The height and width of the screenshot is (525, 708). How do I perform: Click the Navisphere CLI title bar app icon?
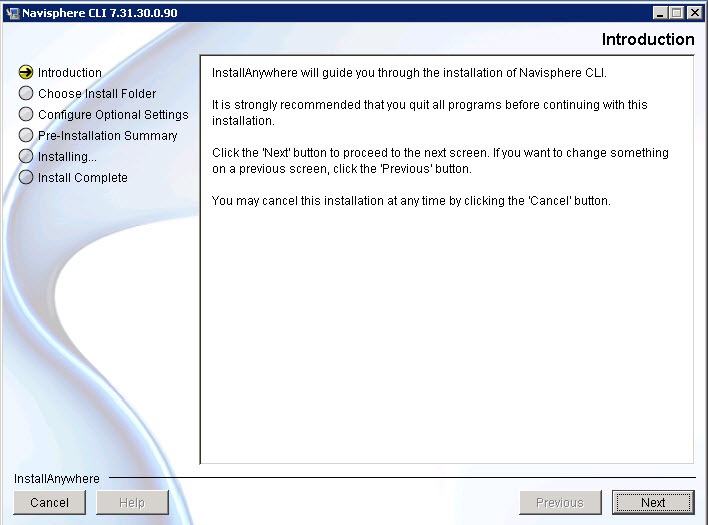tap(12, 12)
